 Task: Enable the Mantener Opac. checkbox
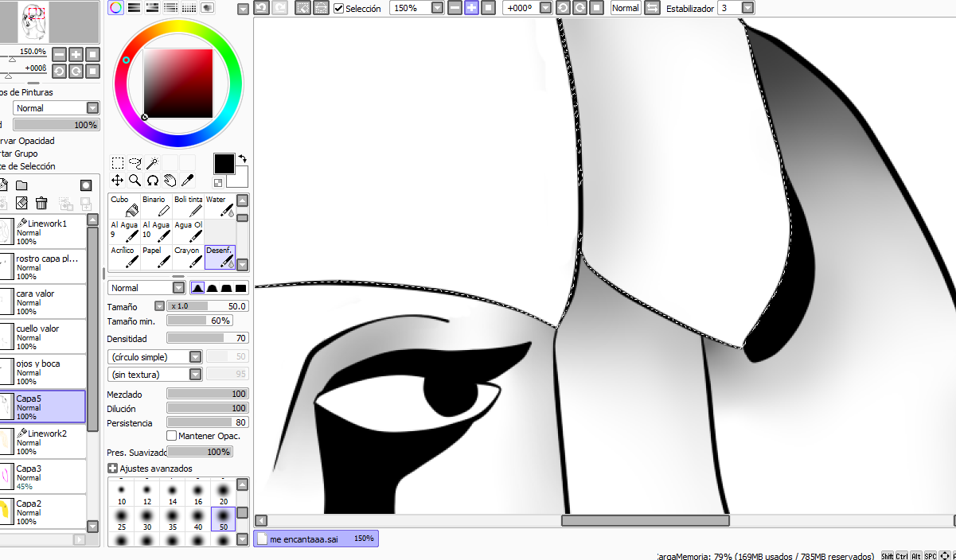pyautogui.click(x=171, y=436)
